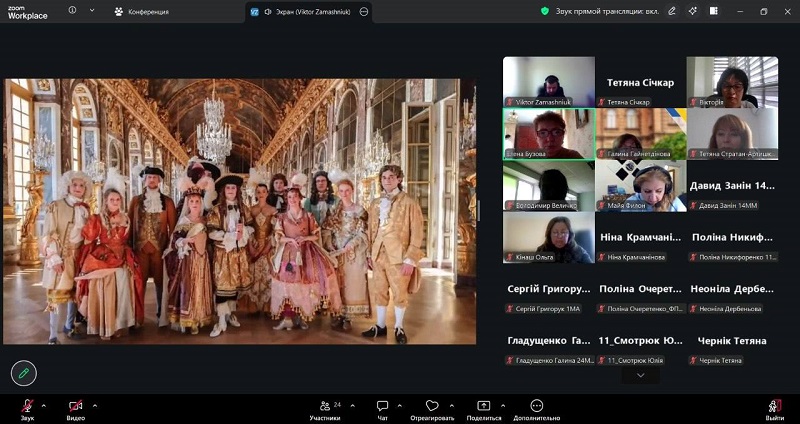Expand video options arrow next to Видео
Viewport: 800px width, 424px height.
(x=95, y=405)
